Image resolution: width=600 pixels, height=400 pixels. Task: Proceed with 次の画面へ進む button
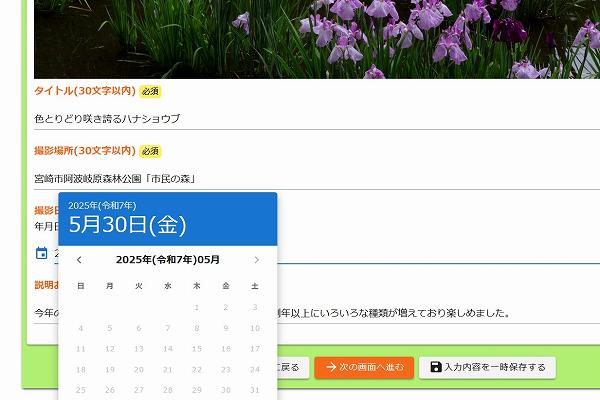point(364,367)
